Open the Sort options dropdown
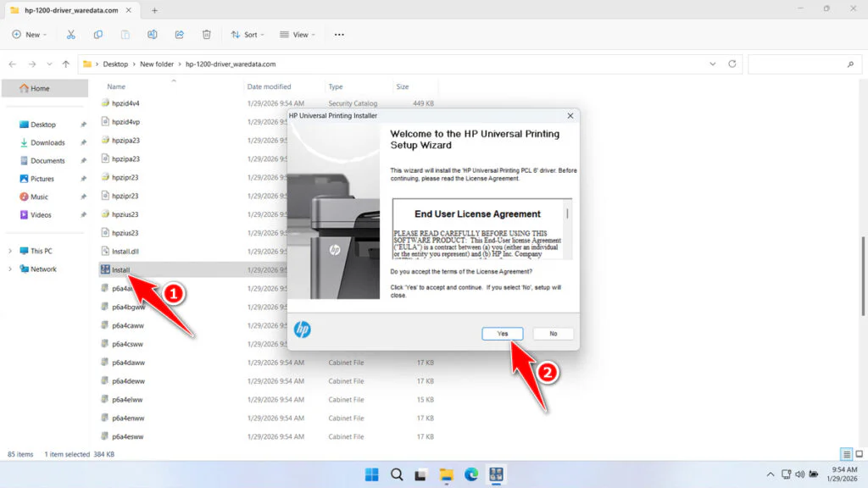This screenshot has height=488, width=868. pos(248,35)
